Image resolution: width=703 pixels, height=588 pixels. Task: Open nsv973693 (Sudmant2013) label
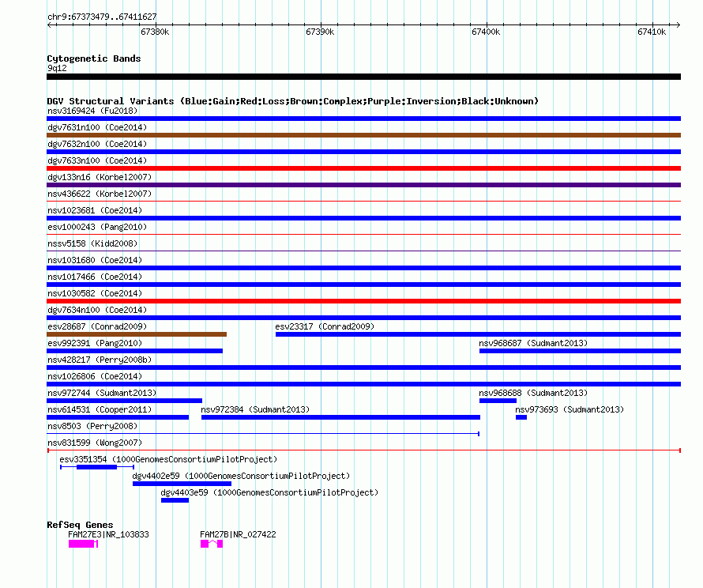570,409
